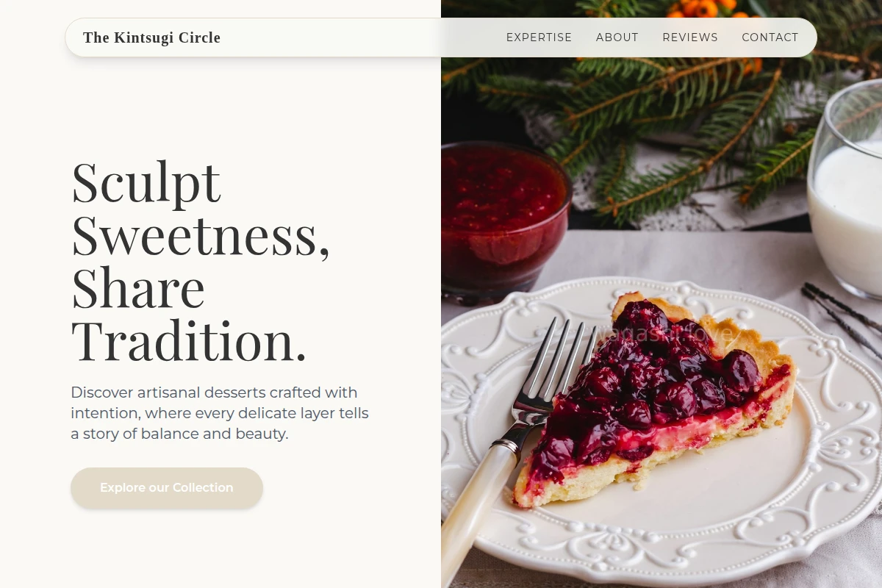Click the Tradition line in the headline
882x588 pixels.
188,341
